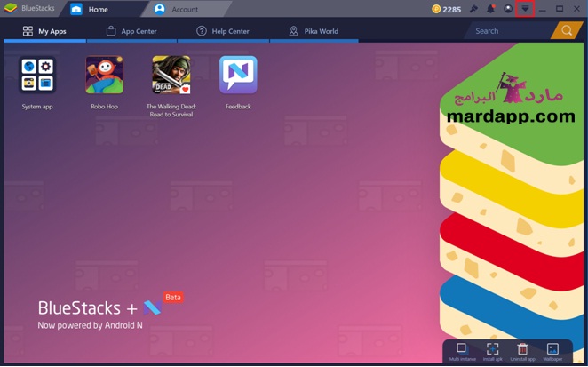The height and width of the screenshot is (367, 588).
Task: Click the Robo Hop label
Action: click(x=104, y=107)
